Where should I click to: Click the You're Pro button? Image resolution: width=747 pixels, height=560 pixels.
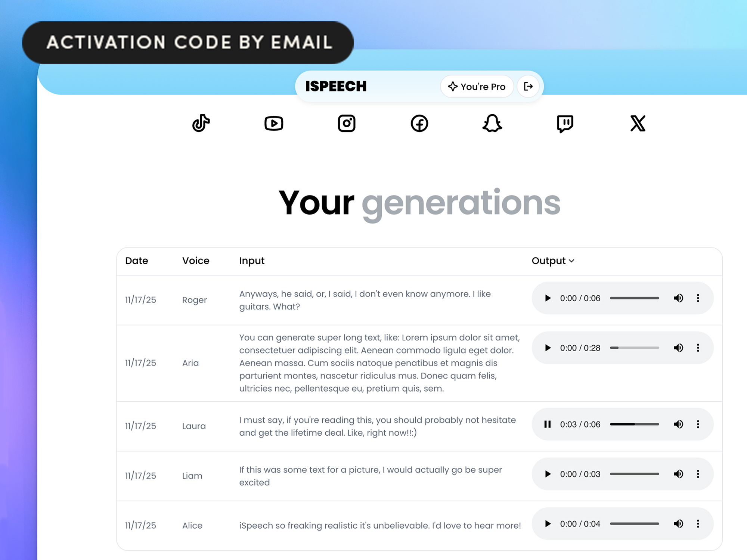477,87
